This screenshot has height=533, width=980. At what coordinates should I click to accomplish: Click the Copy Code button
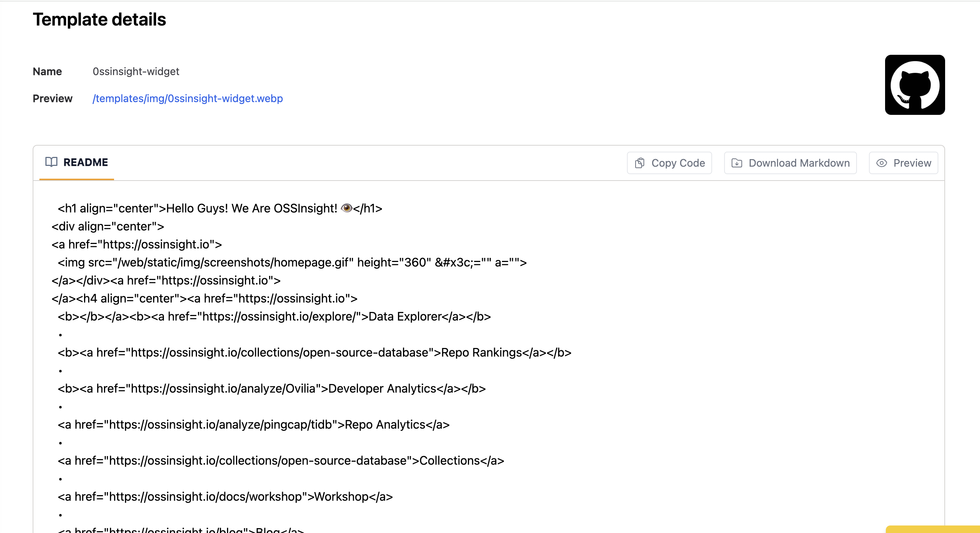pyautogui.click(x=669, y=163)
